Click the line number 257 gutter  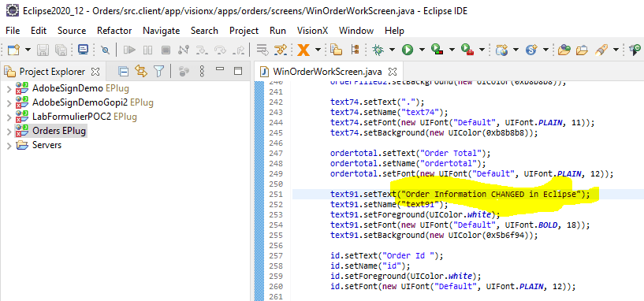(x=276, y=256)
